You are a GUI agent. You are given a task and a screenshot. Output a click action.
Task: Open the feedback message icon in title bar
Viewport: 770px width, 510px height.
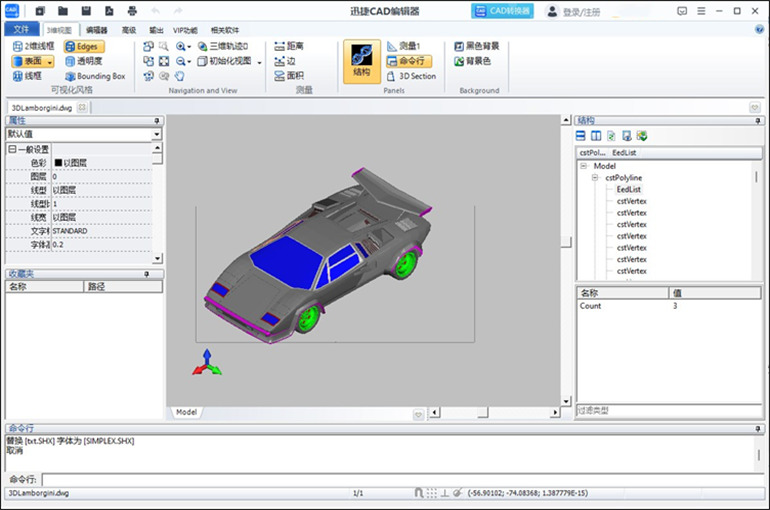coord(682,11)
